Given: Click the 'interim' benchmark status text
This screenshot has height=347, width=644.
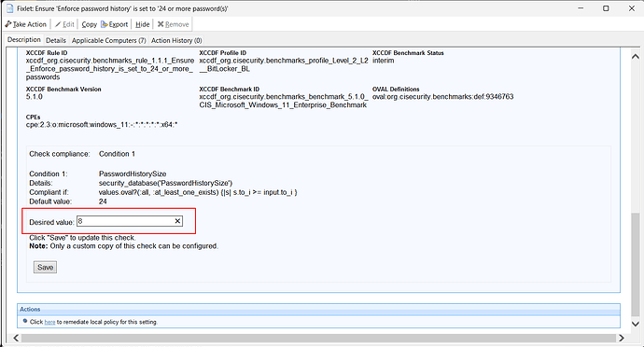Looking at the screenshot, I should tap(384, 61).
